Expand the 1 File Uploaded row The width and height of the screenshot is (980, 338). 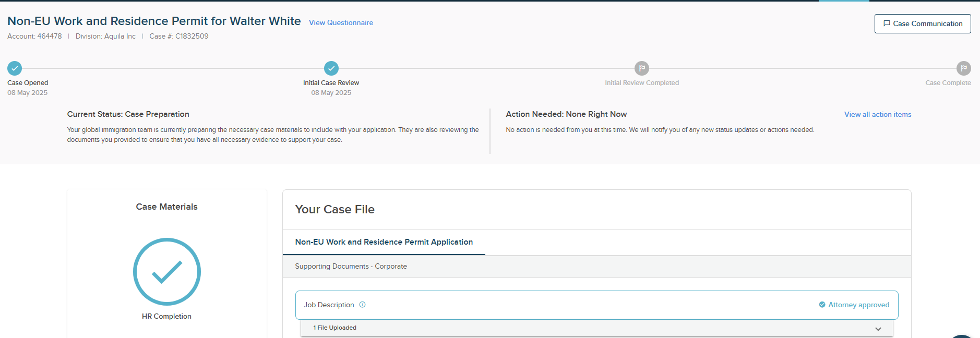597,328
